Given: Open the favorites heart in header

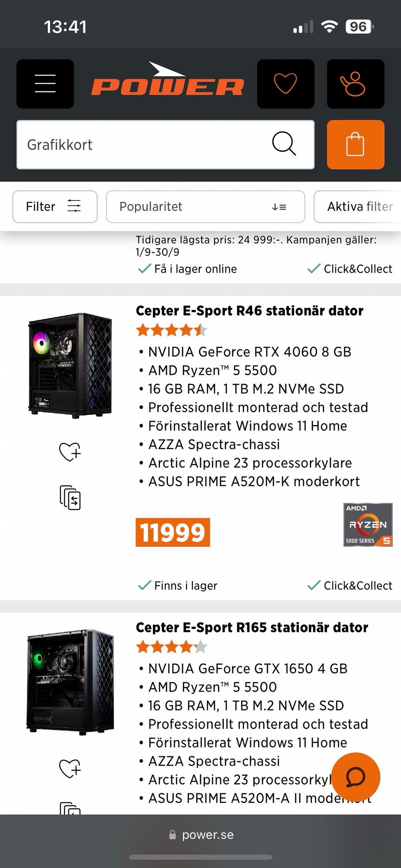Looking at the screenshot, I should [285, 84].
